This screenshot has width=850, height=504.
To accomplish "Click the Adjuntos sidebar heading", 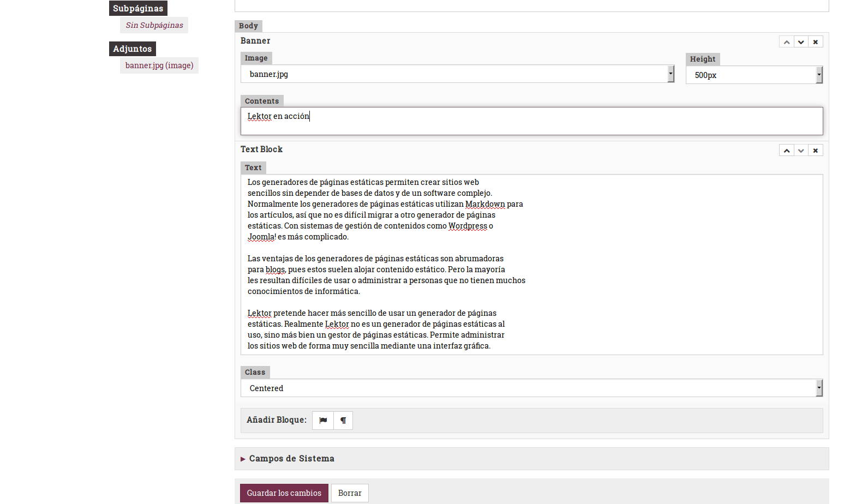I will tap(133, 49).
